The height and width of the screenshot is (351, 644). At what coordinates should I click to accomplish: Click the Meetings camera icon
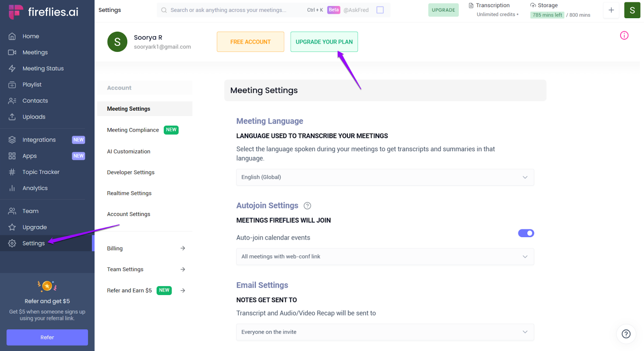[x=12, y=52]
